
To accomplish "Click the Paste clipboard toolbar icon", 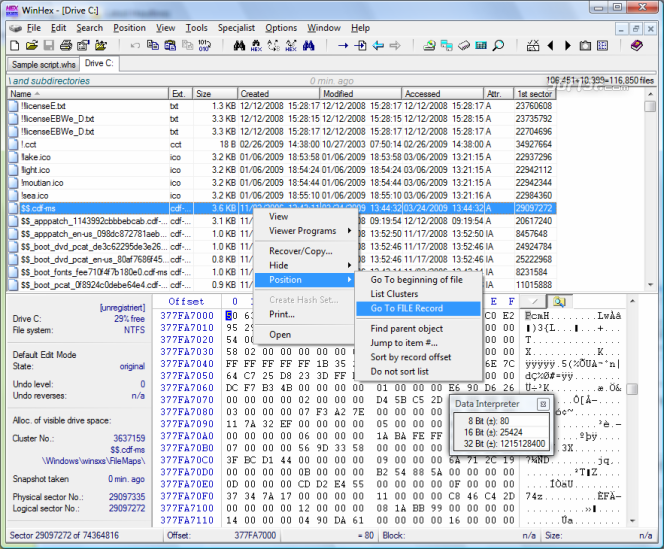I will [170, 45].
